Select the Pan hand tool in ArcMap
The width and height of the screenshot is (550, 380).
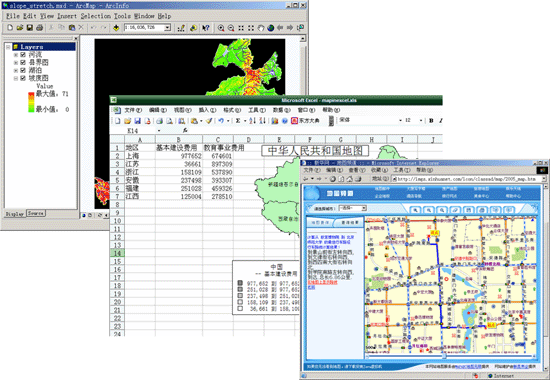pos(261,28)
